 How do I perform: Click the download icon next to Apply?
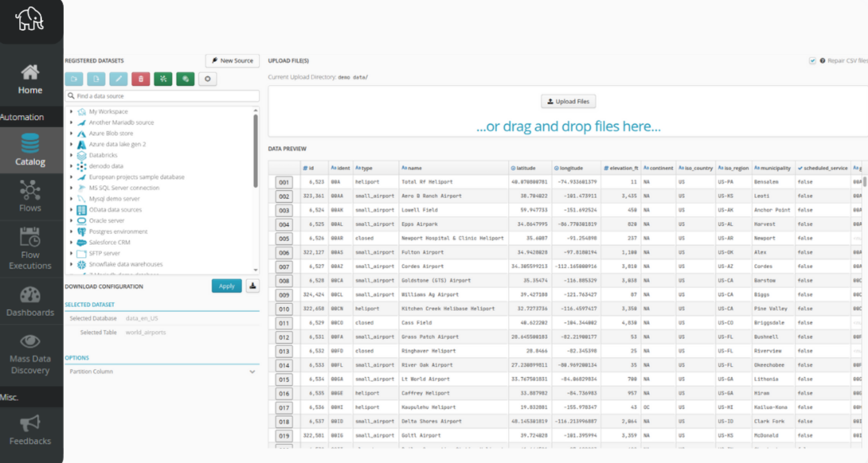(252, 285)
